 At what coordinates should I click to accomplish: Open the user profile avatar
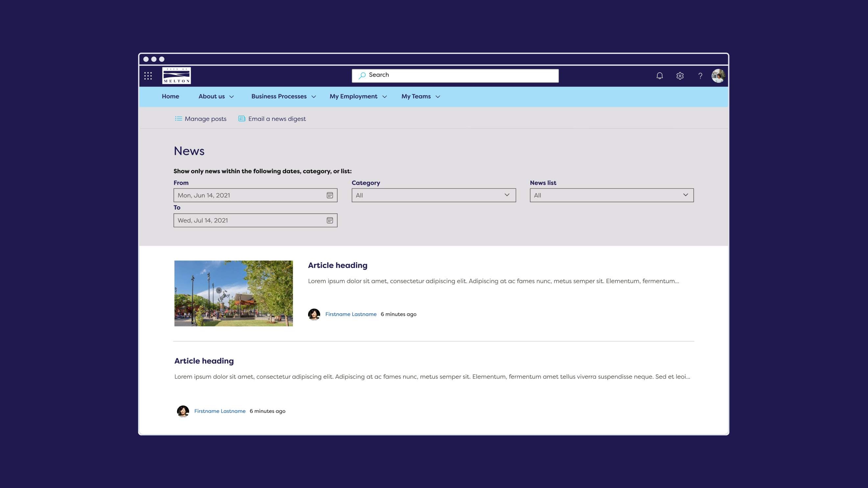718,76
